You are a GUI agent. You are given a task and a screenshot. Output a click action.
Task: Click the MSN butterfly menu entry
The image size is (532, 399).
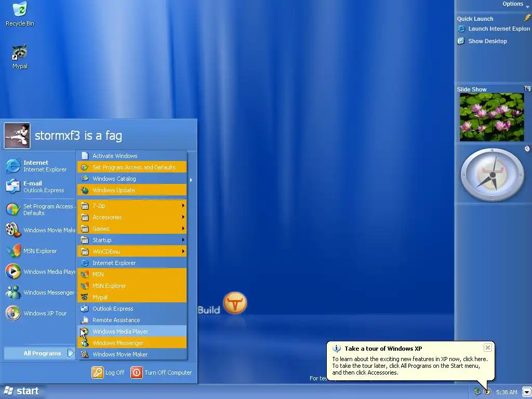point(132,274)
